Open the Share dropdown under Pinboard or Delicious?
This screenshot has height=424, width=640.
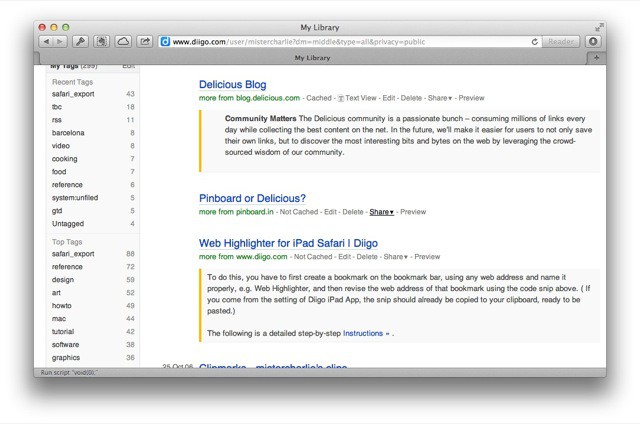click(381, 212)
